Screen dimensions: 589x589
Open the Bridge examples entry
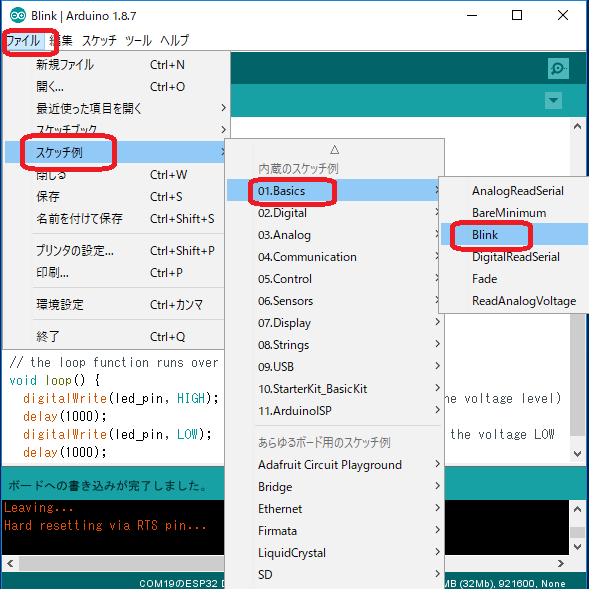pos(334,487)
